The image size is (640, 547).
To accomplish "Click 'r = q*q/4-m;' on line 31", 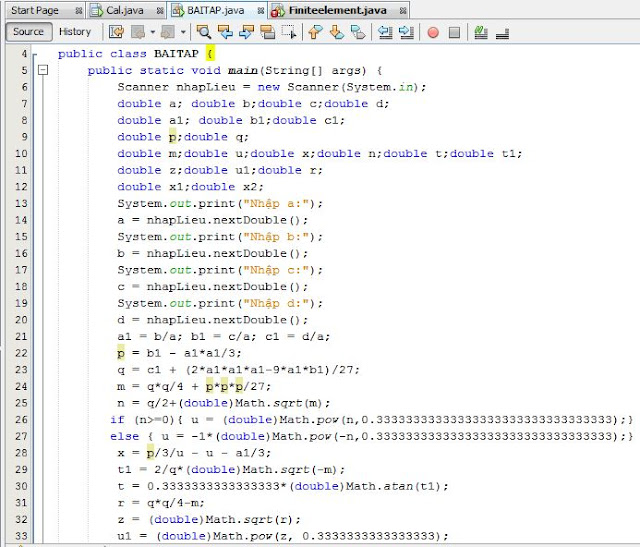I will [161, 503].
